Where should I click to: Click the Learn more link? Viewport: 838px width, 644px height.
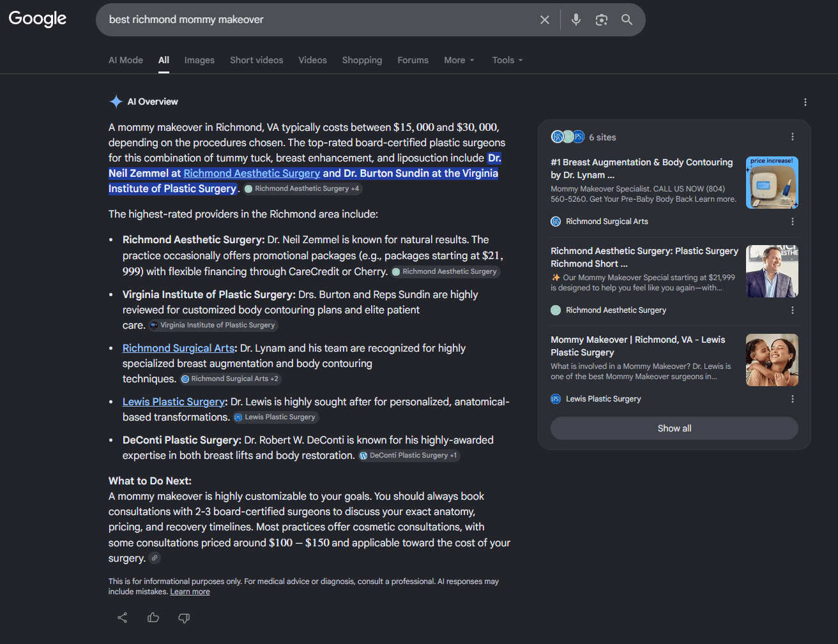tap(190, 592)
